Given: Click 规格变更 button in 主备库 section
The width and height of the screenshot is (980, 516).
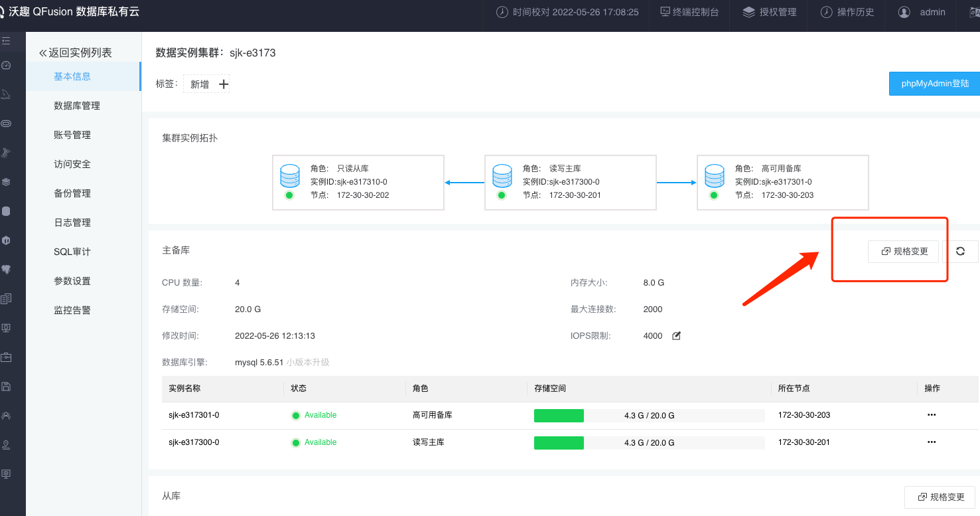Looking at the screenshot, I should 904,251.
